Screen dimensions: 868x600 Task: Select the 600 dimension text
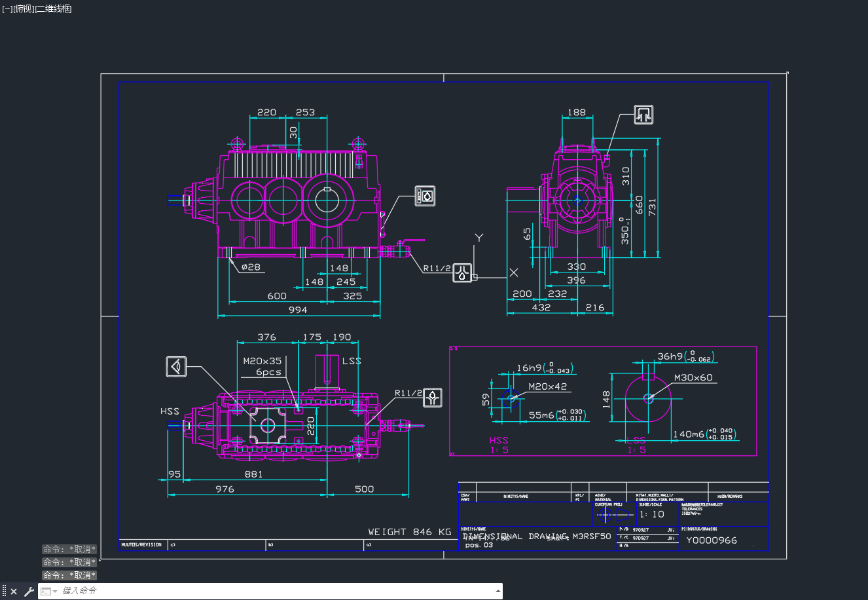click(277, 296)
